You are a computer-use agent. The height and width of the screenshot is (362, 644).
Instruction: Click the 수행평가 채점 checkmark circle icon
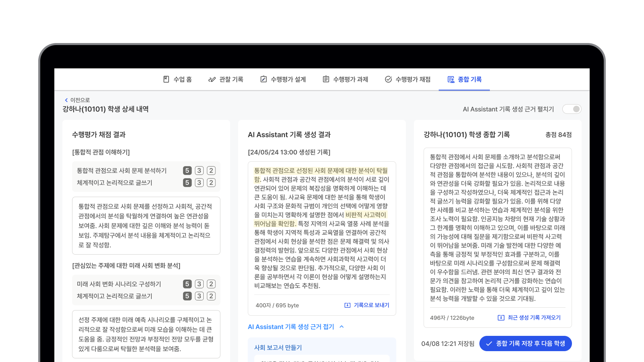388,79
